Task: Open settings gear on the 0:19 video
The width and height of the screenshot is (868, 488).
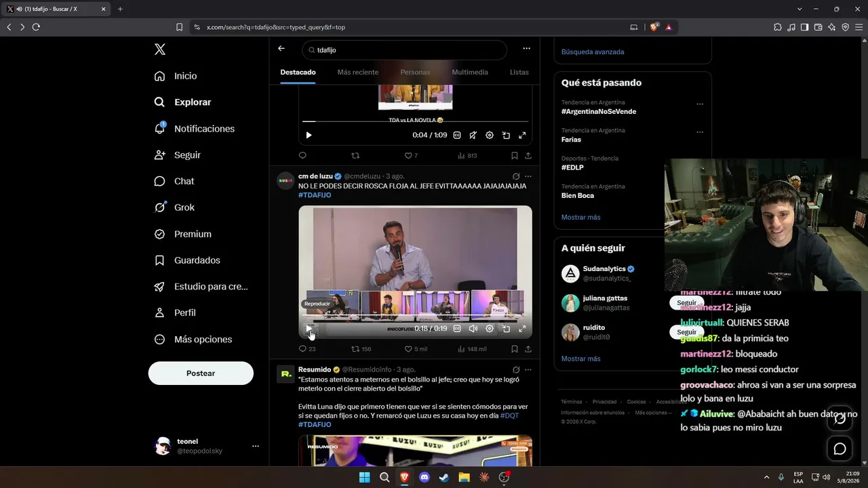Action: pyautogui.click(x=490, y=329)
